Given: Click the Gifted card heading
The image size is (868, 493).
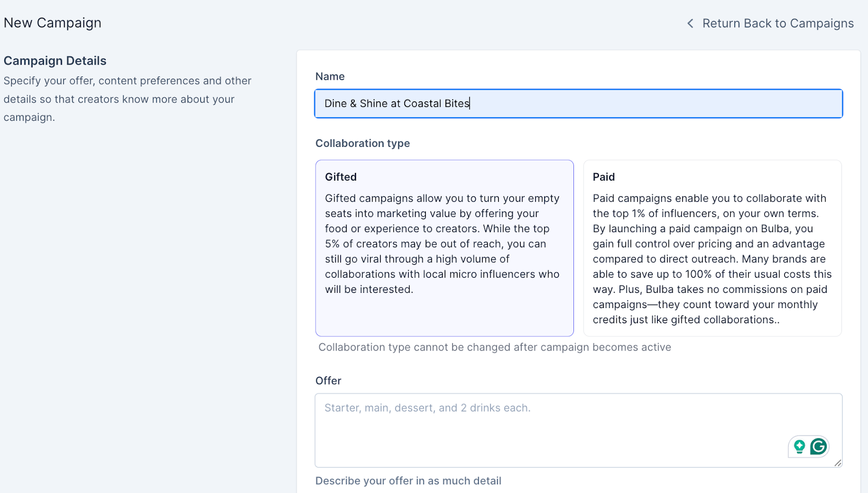Looking at the screenshot, I should [341, 177].
